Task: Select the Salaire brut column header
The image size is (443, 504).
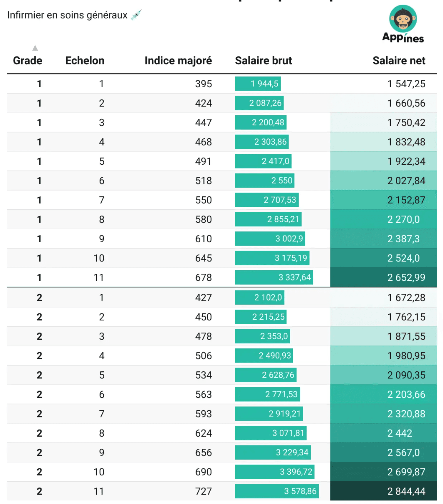Action: tap(263, 61)
